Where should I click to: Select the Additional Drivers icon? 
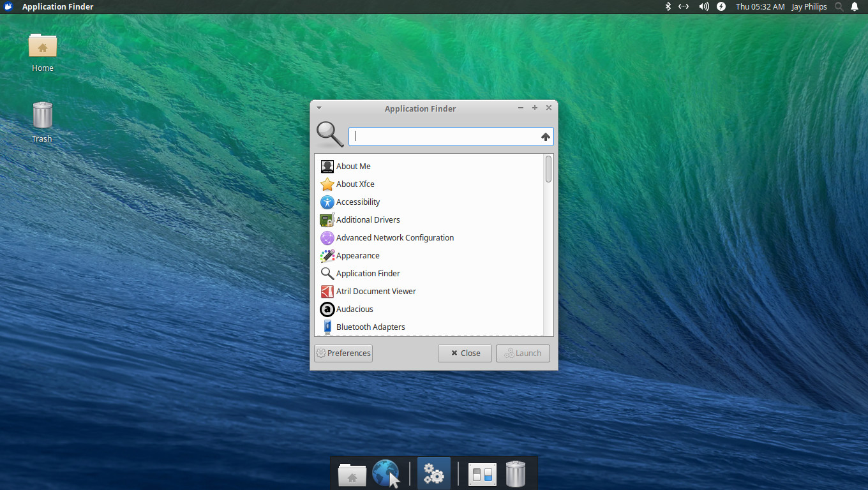tap(327, 220)
